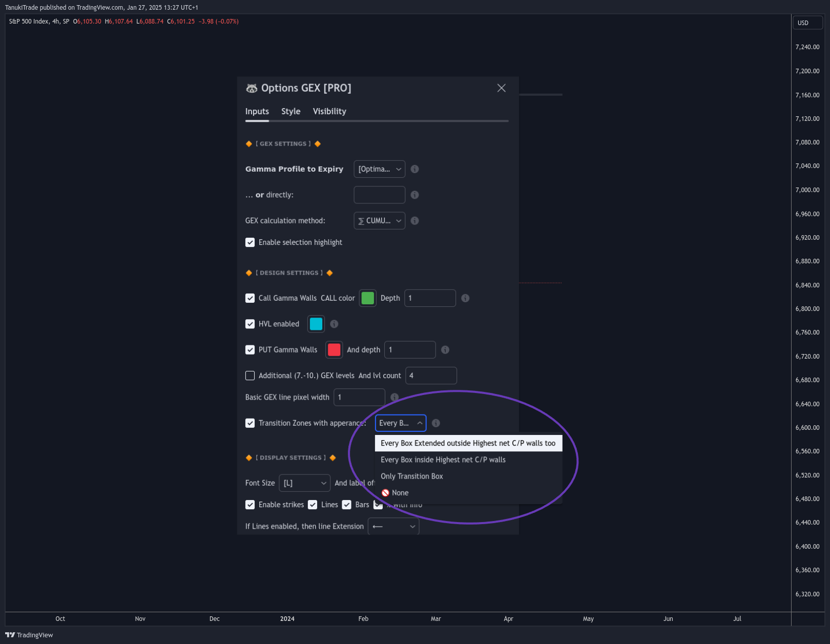Screen dimensions: 830x644
Task: Toggle the Bars checkbox
Action: 347,505
